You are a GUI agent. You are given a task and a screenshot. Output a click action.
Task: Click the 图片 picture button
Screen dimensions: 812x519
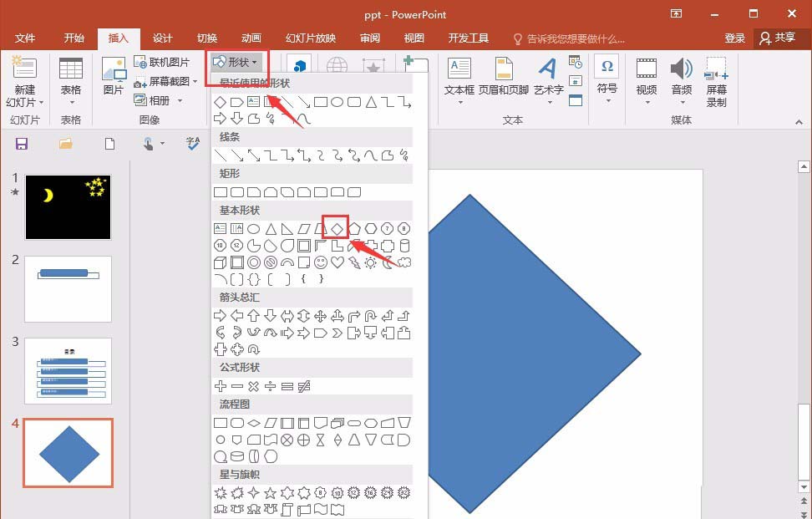pyautogui.click(x=114, y=78)
